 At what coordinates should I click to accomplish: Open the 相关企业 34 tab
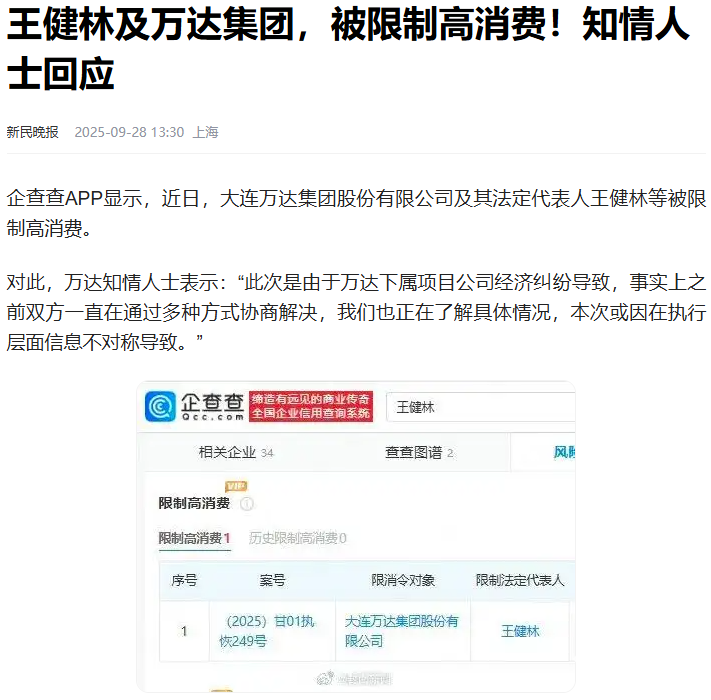(x=236, y=452)
